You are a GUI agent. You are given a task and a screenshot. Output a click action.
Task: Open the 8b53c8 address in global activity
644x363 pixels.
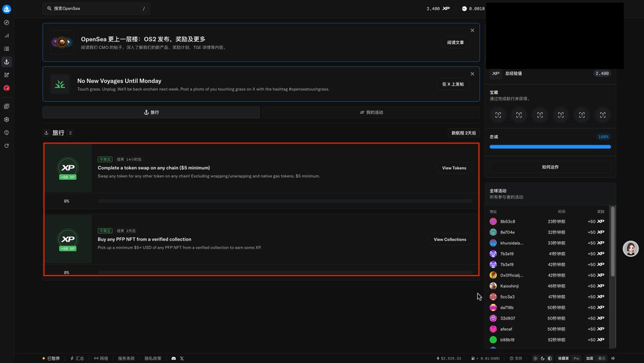(x=508, y=222)
